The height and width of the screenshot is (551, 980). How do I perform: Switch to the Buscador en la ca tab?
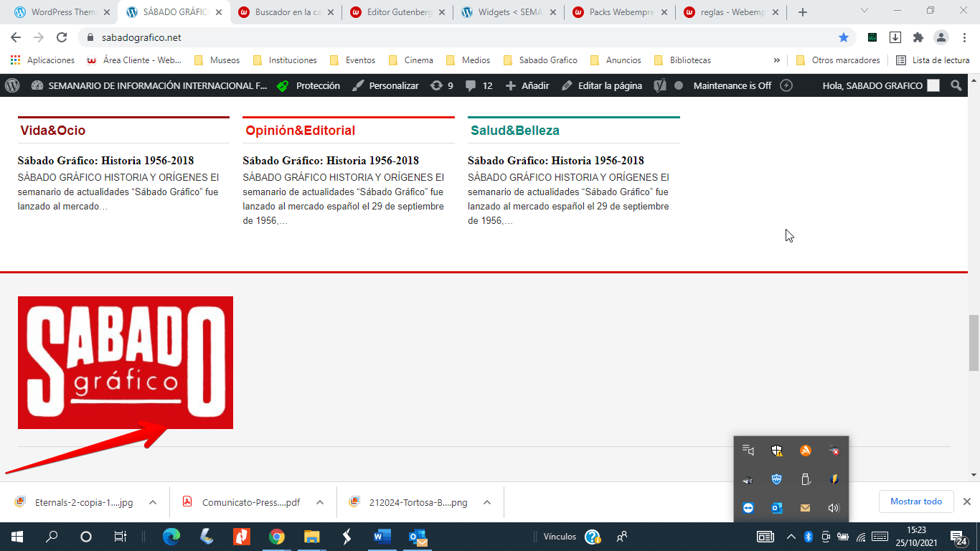[286, 12]
